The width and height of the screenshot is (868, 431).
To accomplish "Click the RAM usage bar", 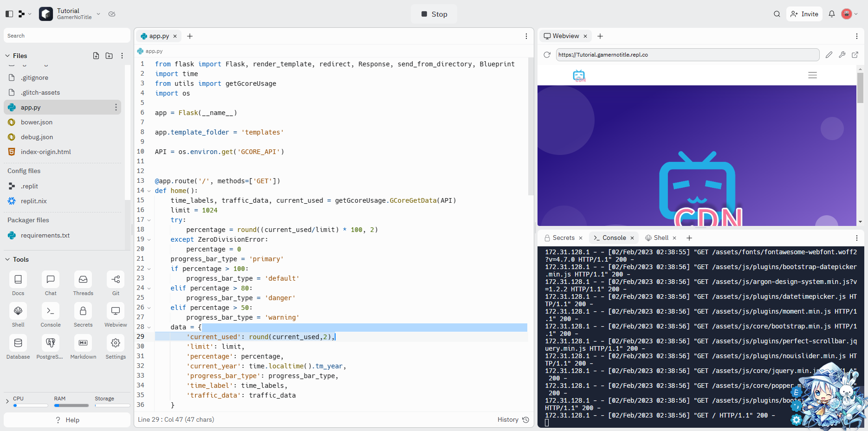I will point(71,405).
